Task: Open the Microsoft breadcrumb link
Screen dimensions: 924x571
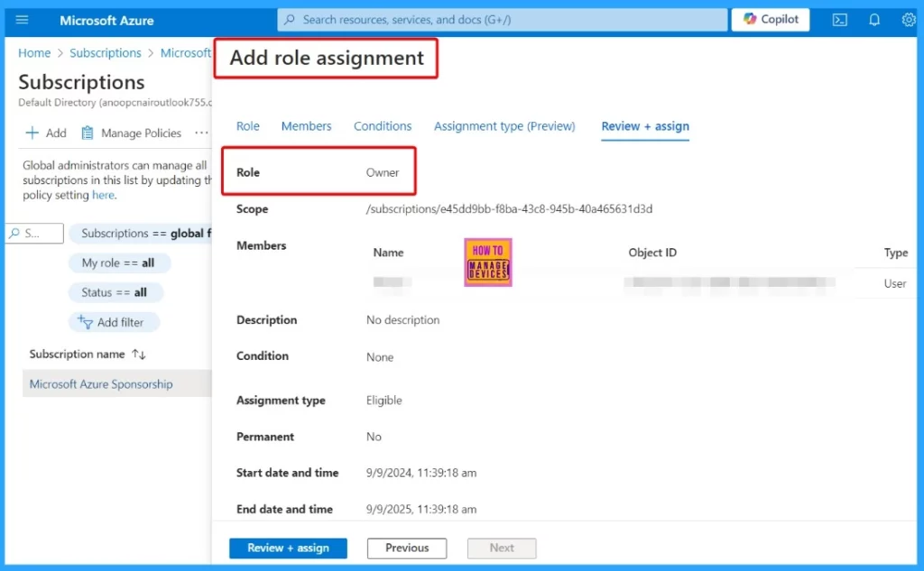Action: (x=186, y=53)
